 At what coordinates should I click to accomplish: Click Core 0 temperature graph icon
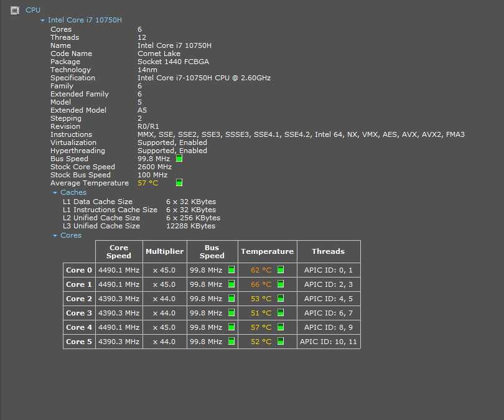click(281, 269)
